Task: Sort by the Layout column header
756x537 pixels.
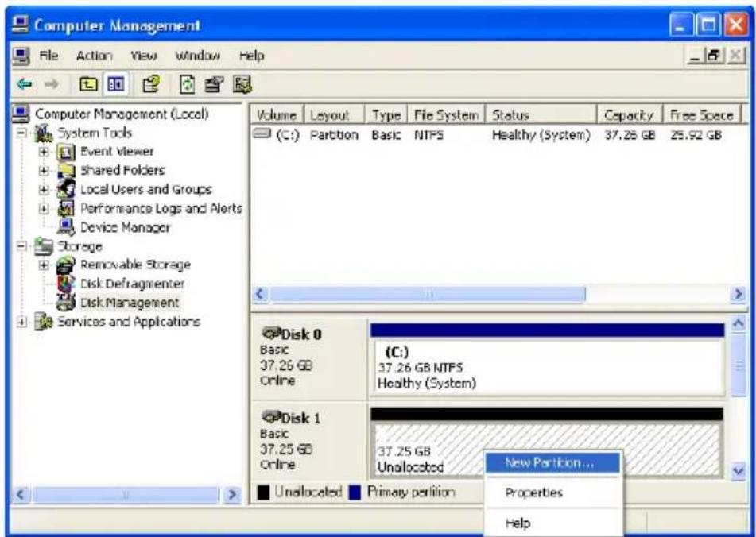Action: pos(334,115)
